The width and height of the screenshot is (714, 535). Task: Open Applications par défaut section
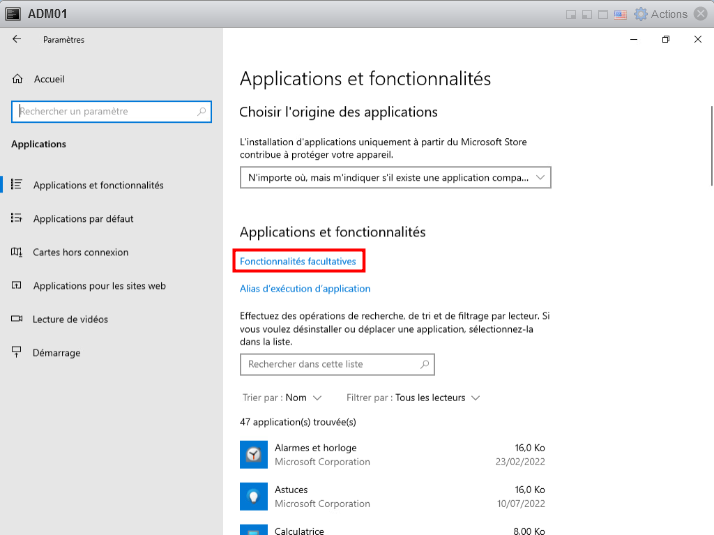[x=83, y=219]
